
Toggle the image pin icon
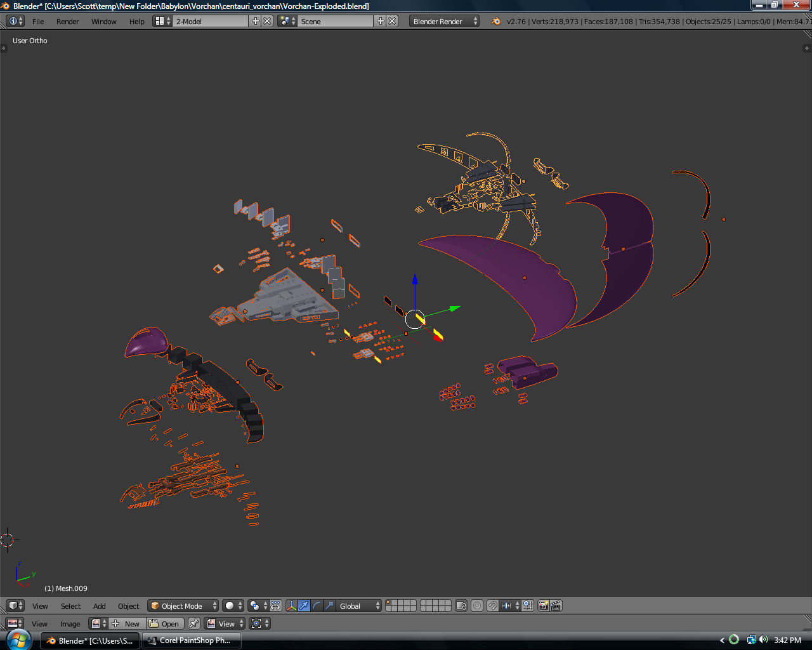tap(194, 623)
